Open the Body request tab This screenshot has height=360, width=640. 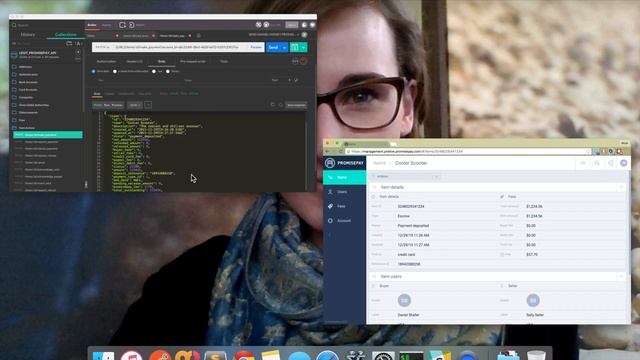pos(162,62)
